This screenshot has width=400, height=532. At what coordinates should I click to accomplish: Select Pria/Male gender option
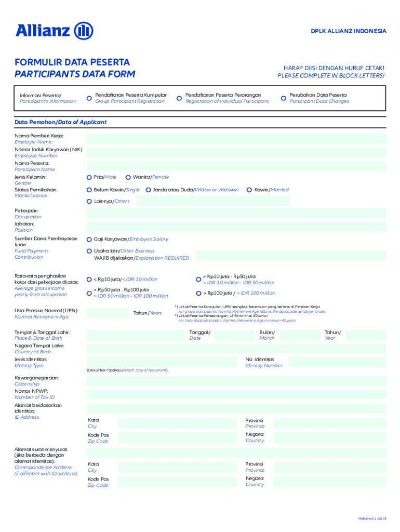coord(89,177)
